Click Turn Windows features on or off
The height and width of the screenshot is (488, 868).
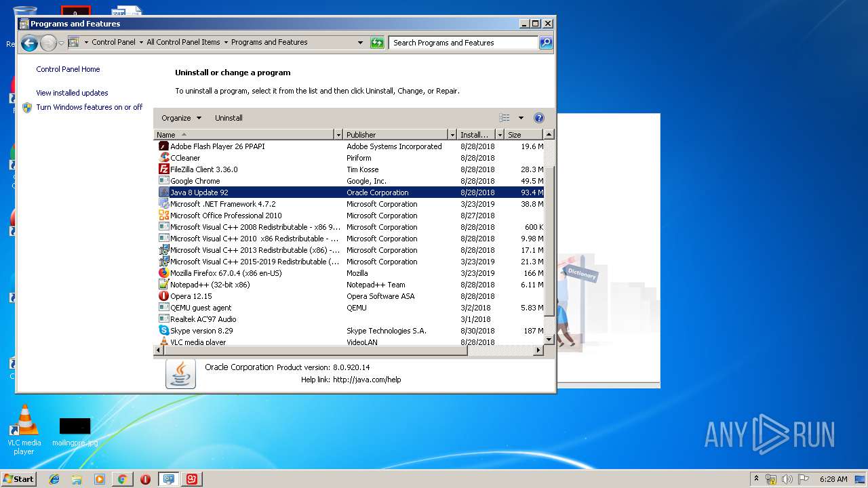pyautogui.click(x=90, y=107)
